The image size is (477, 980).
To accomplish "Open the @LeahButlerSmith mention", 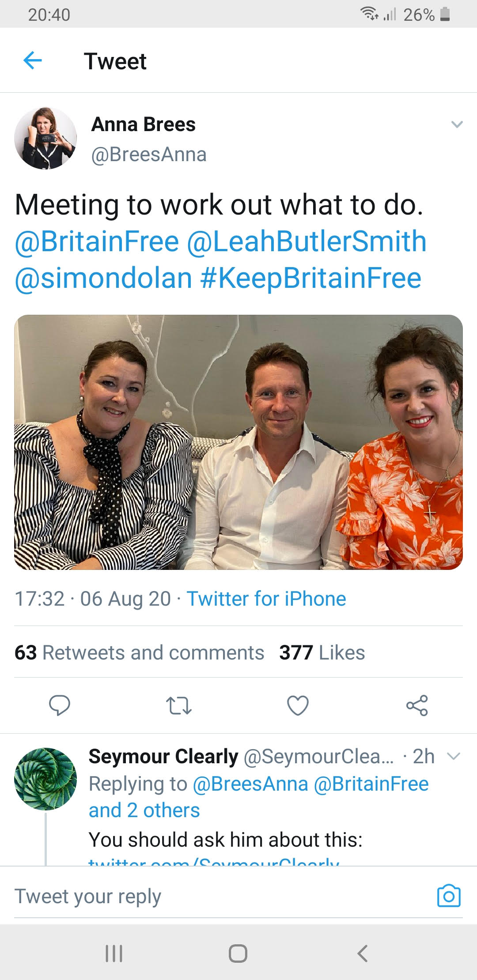I will pos(307,241).
